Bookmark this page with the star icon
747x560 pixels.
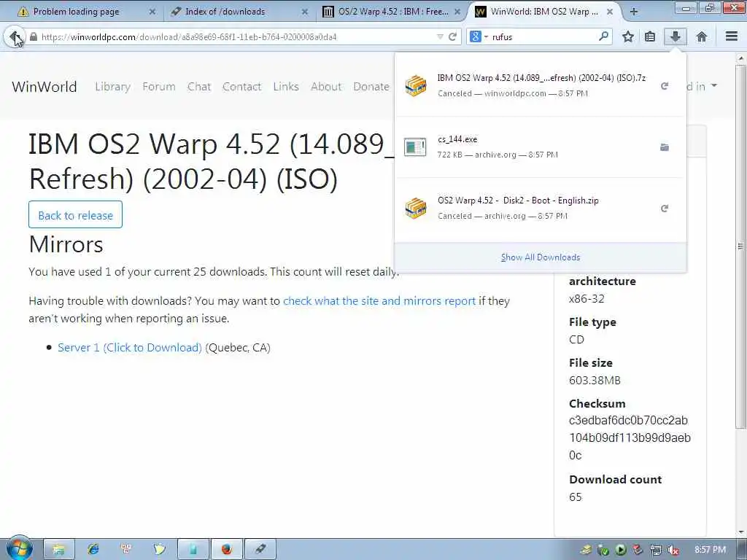coord(628,36)
